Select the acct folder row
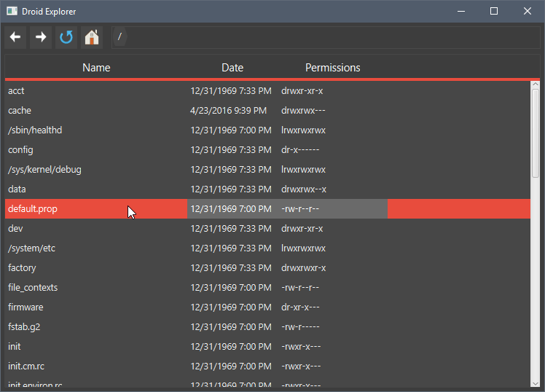 point(267,91)
